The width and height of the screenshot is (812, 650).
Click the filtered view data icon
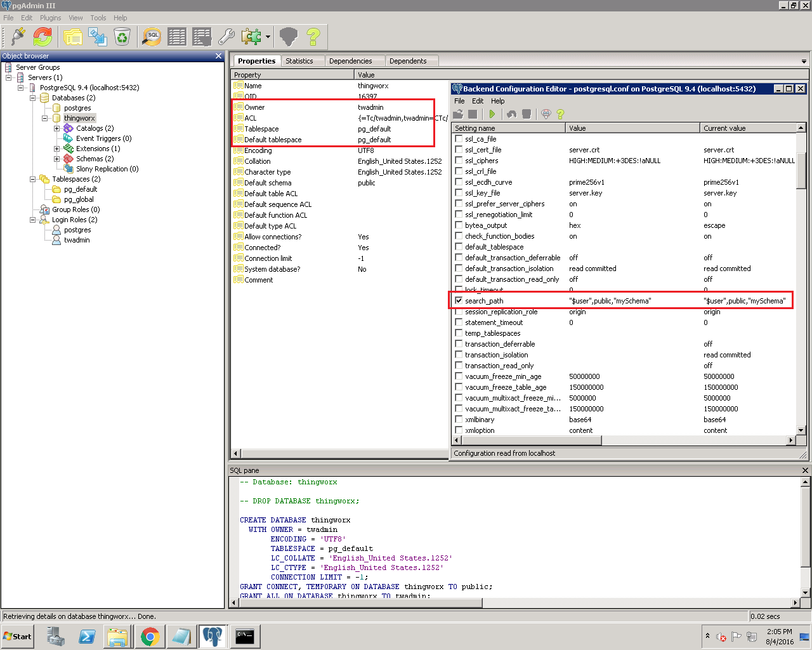click(202, 37)
